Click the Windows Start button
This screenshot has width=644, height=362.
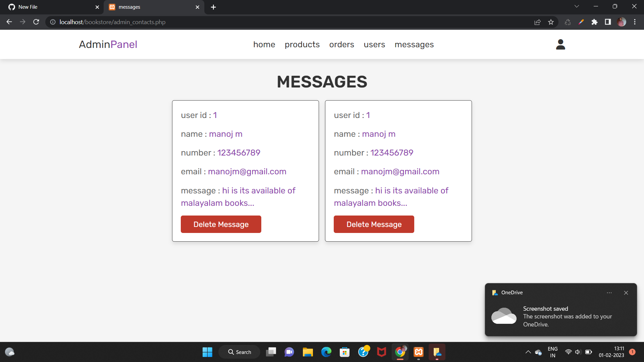[x=207, y=352]
